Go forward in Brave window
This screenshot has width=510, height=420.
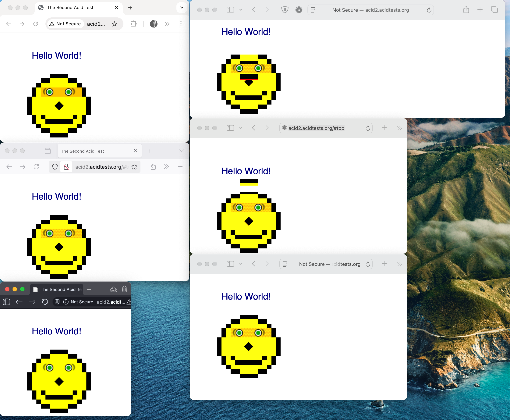(x=32, y=302)
